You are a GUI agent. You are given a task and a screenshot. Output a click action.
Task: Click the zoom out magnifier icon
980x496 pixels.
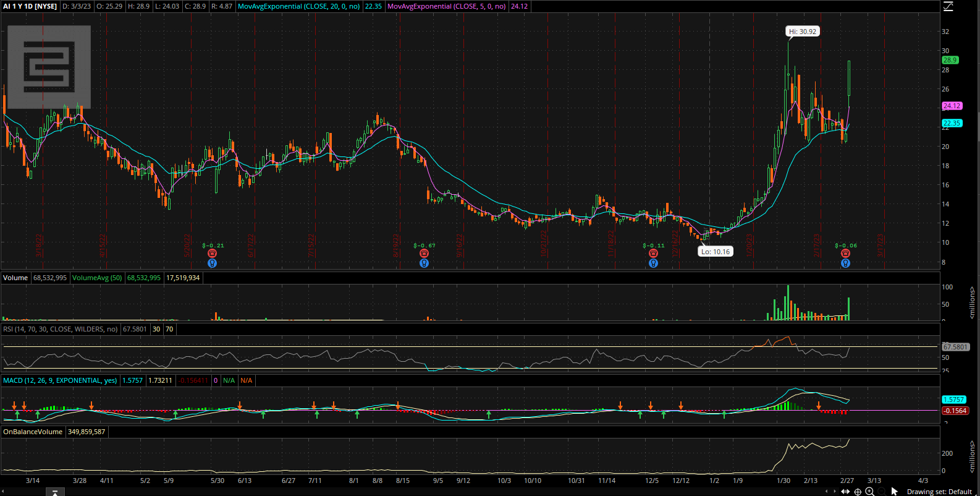tap(882, 491)
